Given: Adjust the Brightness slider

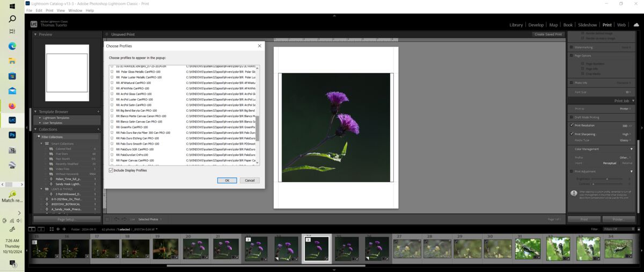Looking at the screenshot, I should coord(607,178).
